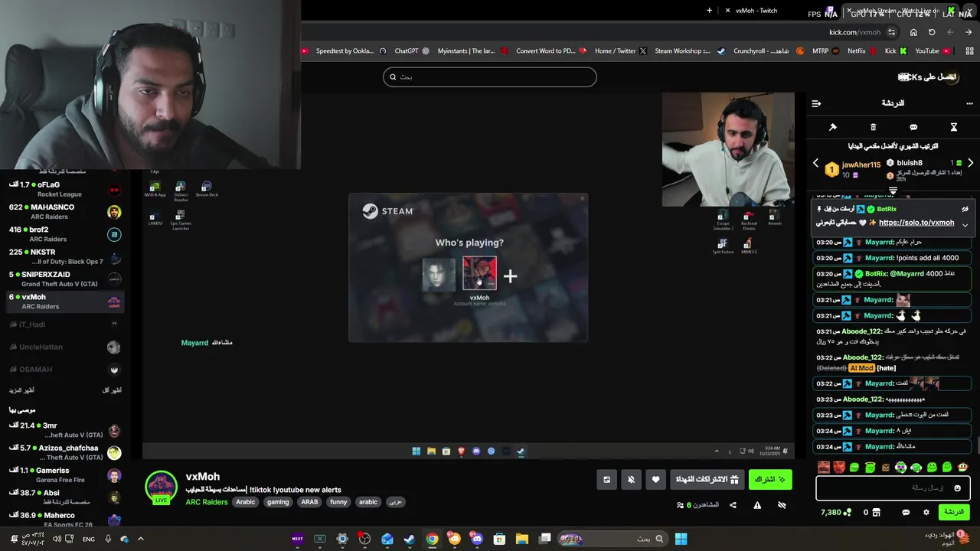The width and height of the screenshot is (980, 551).
Task: Open the chat bubble icon in chat toolbar
Action: (x=913, y=127)
